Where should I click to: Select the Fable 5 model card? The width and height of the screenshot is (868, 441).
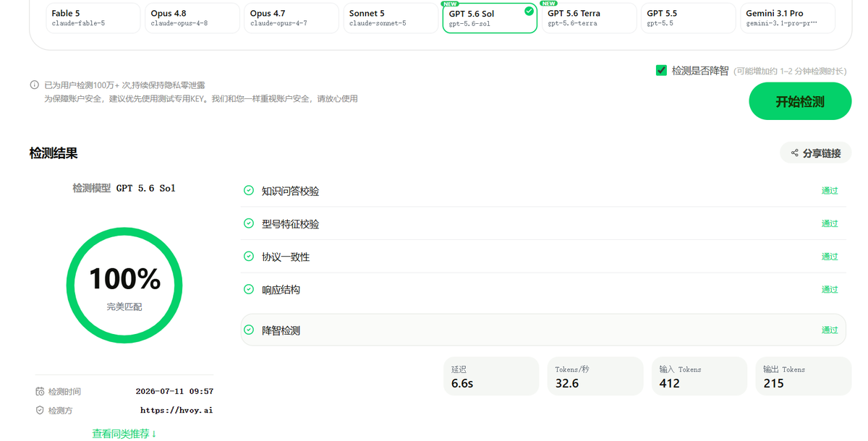pyautogui.click(x=93, y=18)
